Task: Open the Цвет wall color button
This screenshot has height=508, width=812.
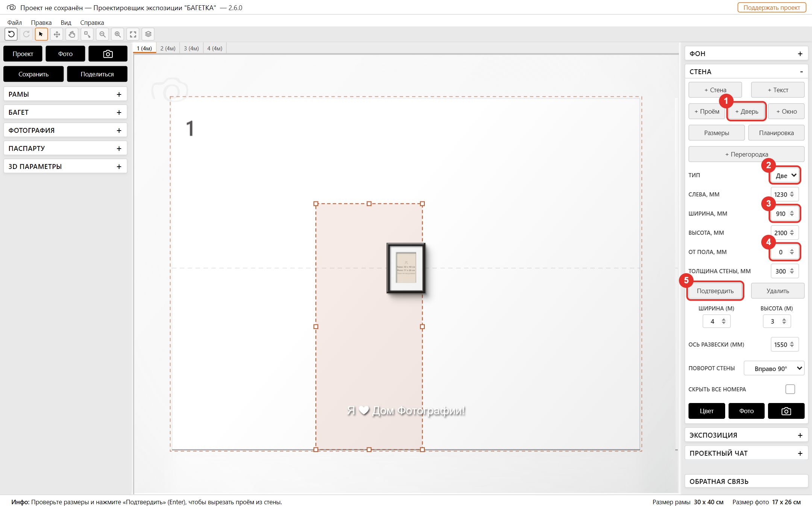Action: (x=707, y=411)
